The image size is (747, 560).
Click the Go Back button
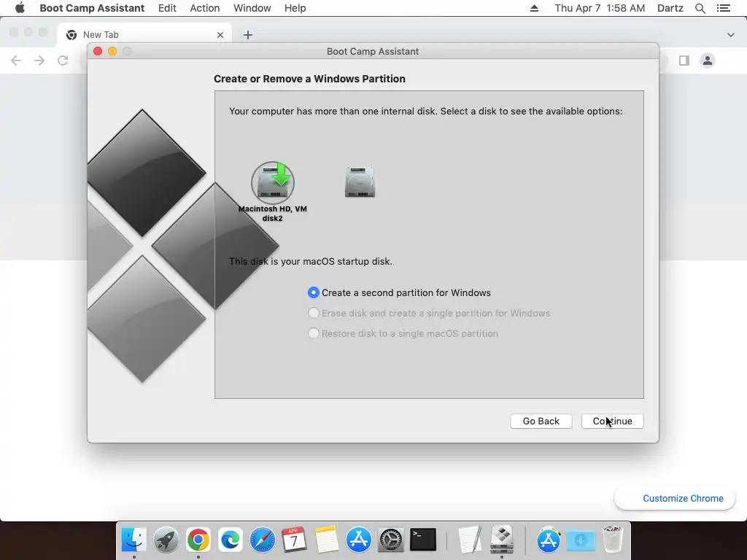[541, 421]
